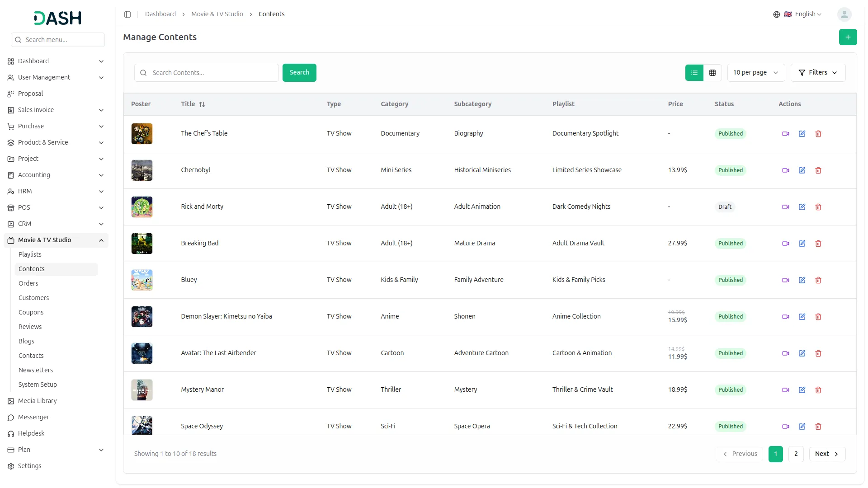This screenshot has width=868, height=488.
Task: Delete the Space Odyssey content
Action: coord(818,427)
